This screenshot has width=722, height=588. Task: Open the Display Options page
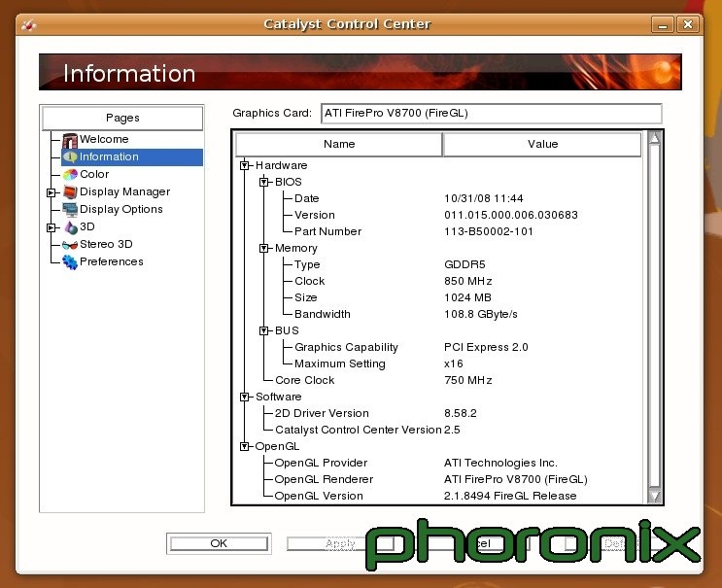coord(121,209)
